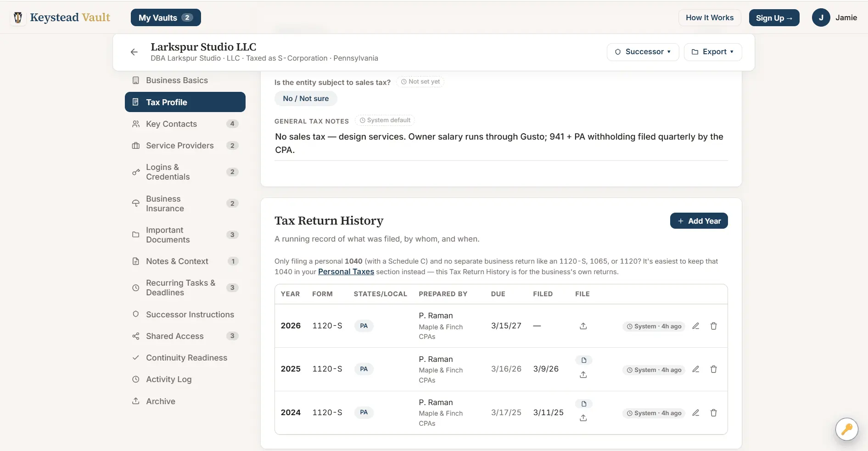Click the due date 3/17/25

(x=506, y=412)
